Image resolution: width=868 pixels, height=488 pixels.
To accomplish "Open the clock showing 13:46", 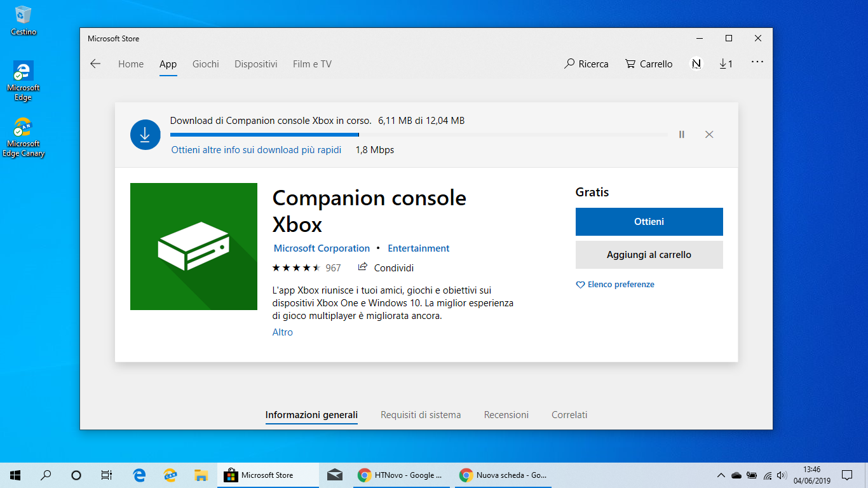I will pos(811,475).
